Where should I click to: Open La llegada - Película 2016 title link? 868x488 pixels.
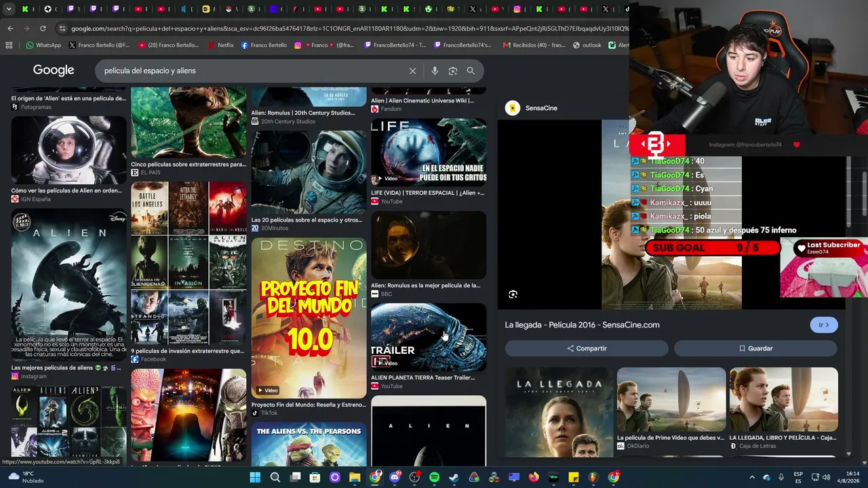[x=582, y=325]
